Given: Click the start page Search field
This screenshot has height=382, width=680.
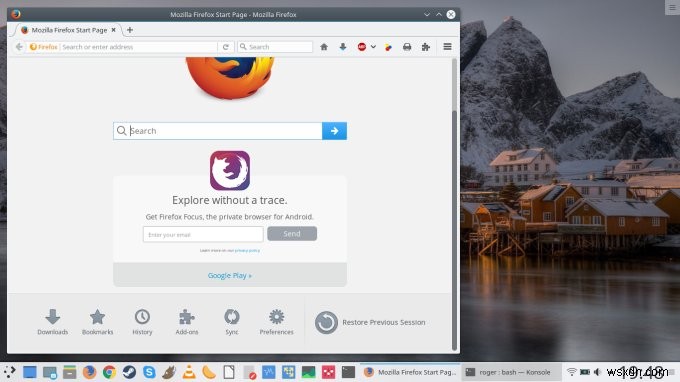Looking at the screenshot, I should pos(218,131).
